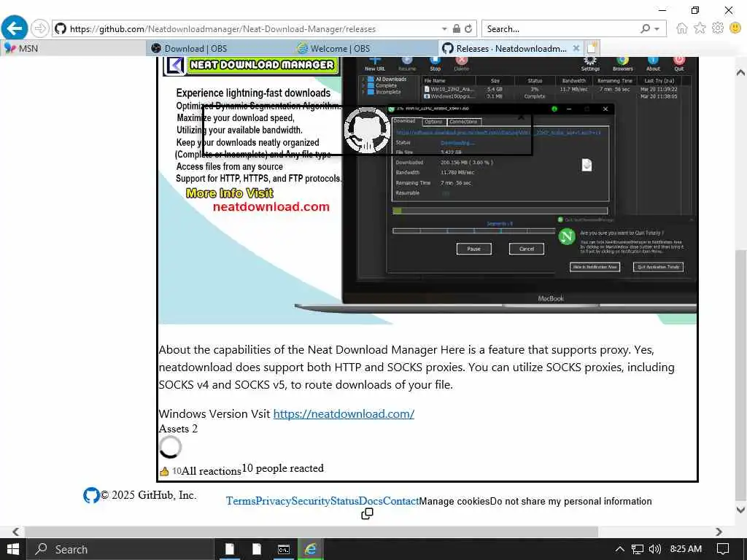
Task: Open the neatdownload.com hyperlink
Action: pos(344,414)
